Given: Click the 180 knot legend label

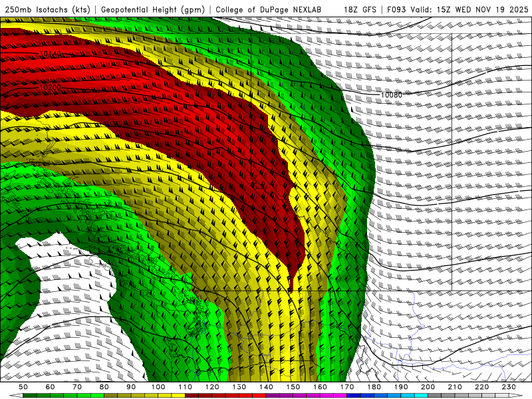Looking at the screenshot, I should [374, 387].
